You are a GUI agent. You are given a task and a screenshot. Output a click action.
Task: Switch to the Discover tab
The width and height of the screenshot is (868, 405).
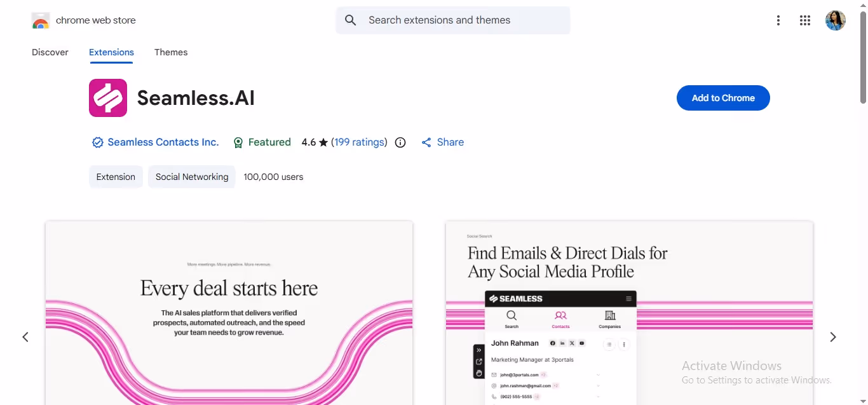pyautogui.click(x=50, y=52)
